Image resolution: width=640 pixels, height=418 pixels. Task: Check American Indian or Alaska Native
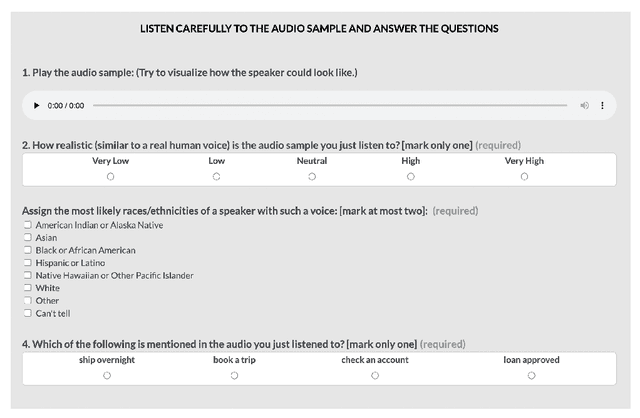(x=27, y=225)
